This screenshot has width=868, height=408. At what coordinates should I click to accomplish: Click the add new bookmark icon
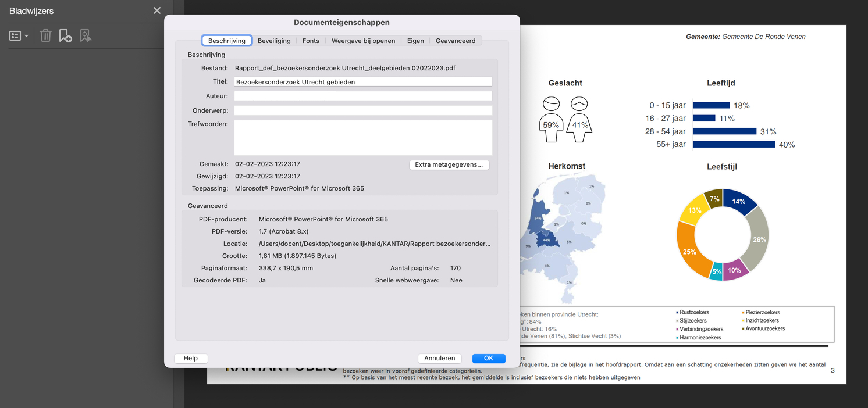[x=65, y=36]
